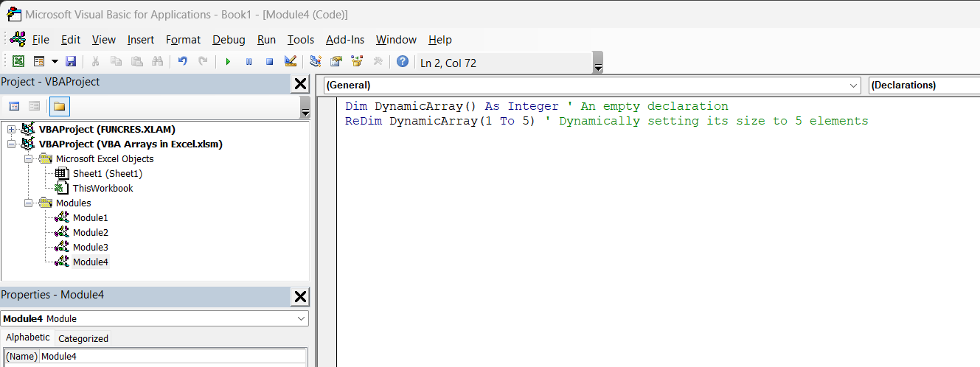Click the ReDim DynamicArray code line
980x367 pixels.
point(606,122)
